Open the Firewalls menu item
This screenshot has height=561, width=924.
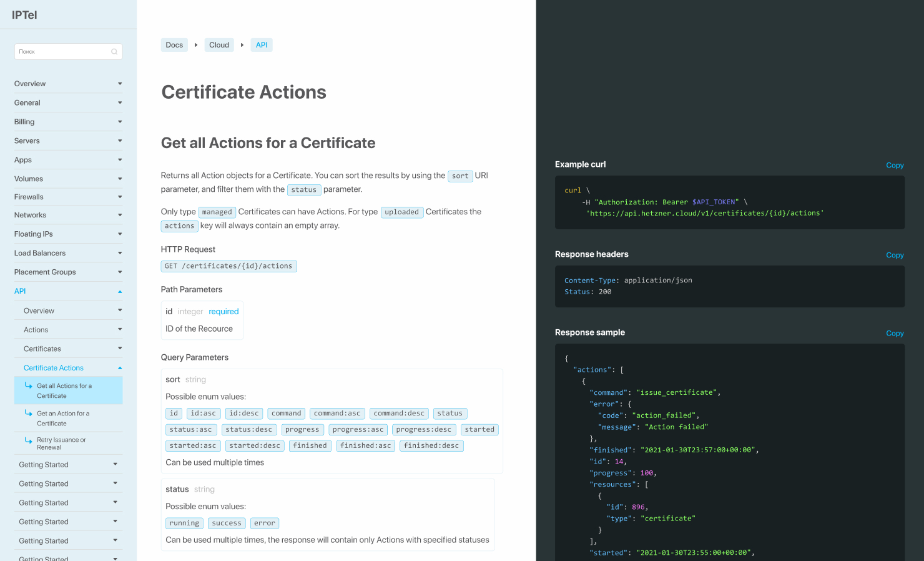click(29, 197)
